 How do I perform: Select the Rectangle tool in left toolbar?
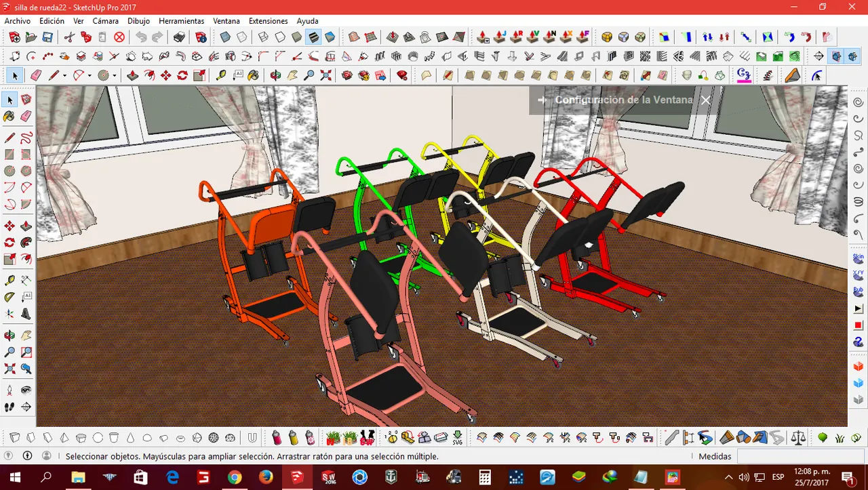click(x=9, y=155)
